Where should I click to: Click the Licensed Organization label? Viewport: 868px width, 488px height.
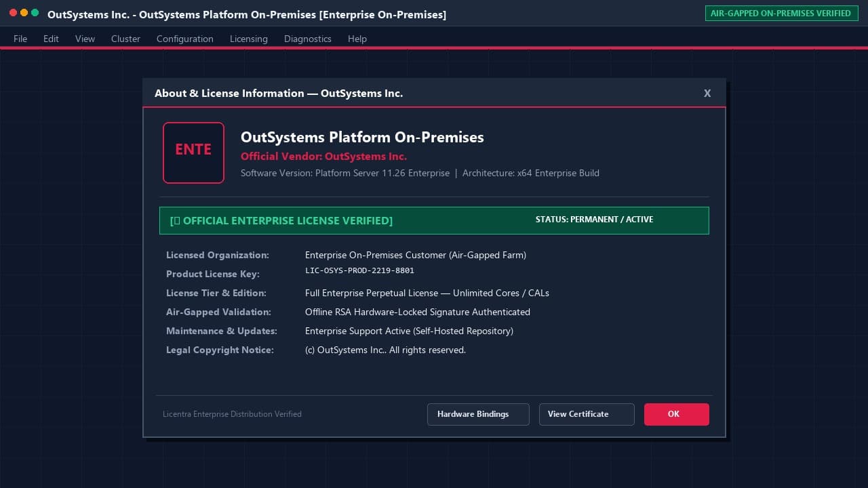click(x=218, y=255)
